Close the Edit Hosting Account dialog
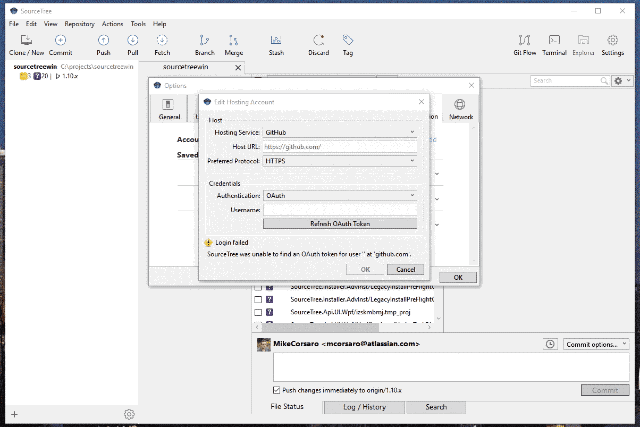 pyautogui.click(x=421, y=102)
